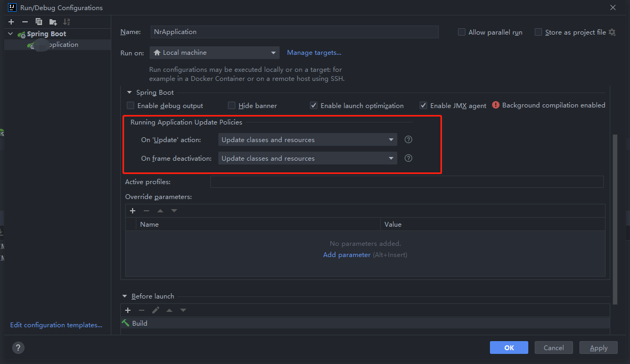Select Spring Boot group in tree
630x364 pixels.
click(x=46, y=34)
